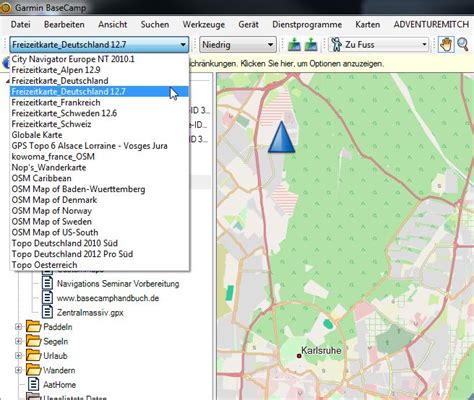Expand the Wandern folder tree node
The height and width of the screenshot is (400, 474).
pyautogui.click(x=19, y=370)
